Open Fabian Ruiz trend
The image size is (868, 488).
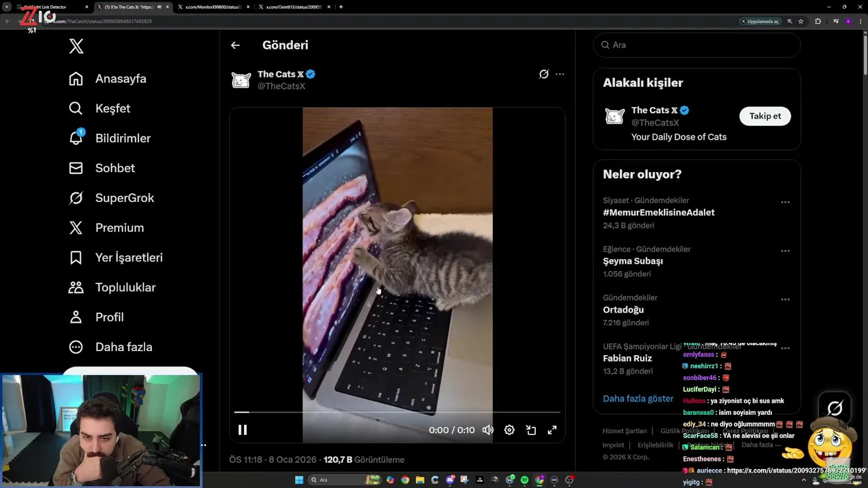click(627, 359)
